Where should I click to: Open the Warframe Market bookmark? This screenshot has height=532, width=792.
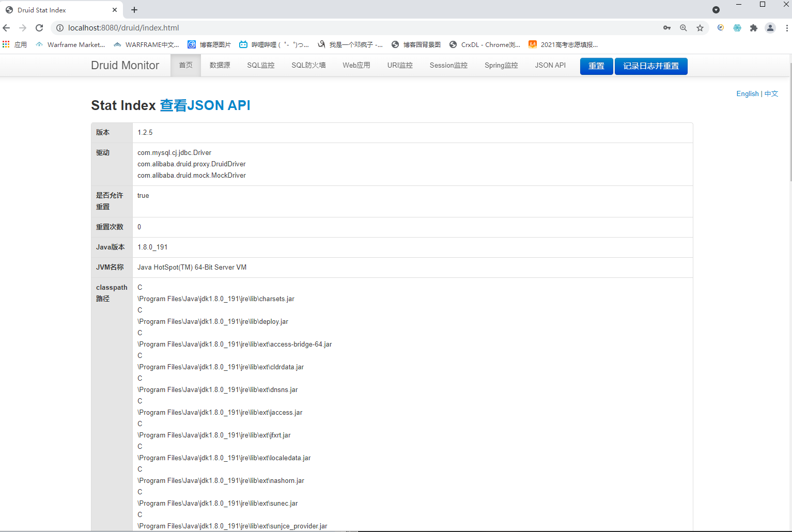click(x=70, y=44)
